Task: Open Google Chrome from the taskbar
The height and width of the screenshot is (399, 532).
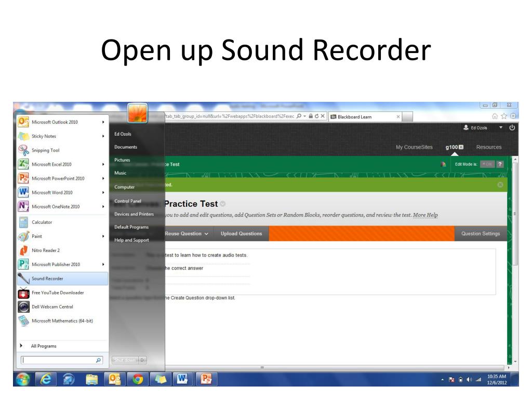Action: tap(137, 379)
